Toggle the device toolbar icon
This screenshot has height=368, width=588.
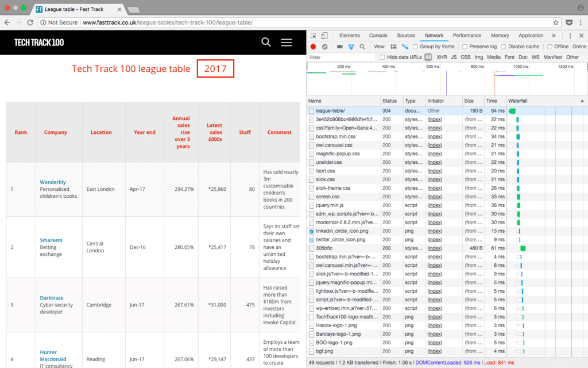coord(324,36)
